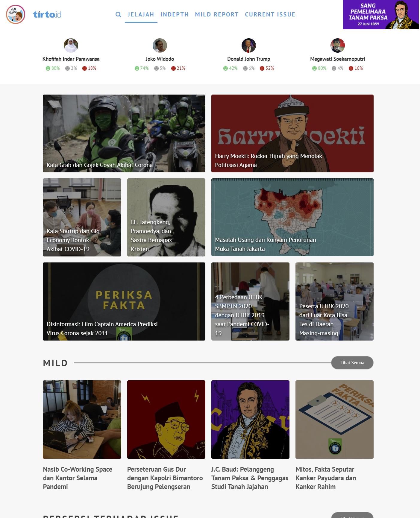Open the Kala Grab dan Gojek article
Viewport: 420px width, 518px height.
point(124,133)
